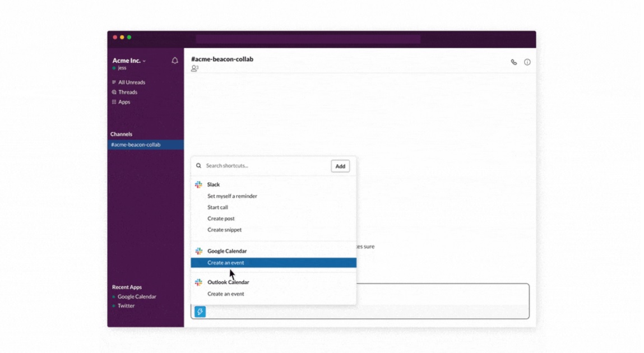Click the channel members count icon
644x353 pixels.
[x=194, y=68]
